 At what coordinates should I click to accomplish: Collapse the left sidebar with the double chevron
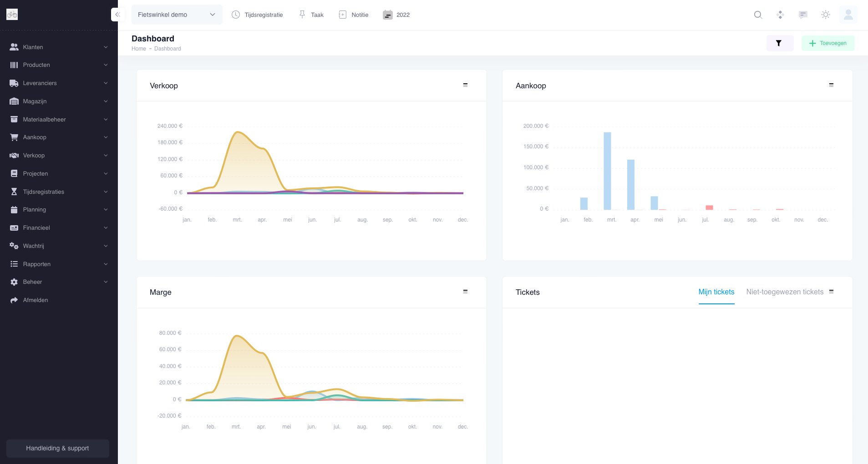pyautogui.click(x=117, y=14)
